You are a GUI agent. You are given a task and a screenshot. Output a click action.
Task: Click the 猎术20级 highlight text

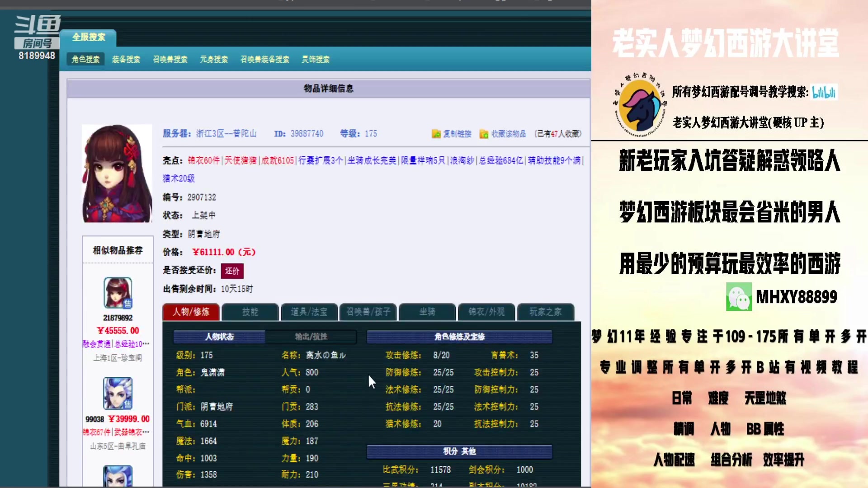(x=179, y=178)
